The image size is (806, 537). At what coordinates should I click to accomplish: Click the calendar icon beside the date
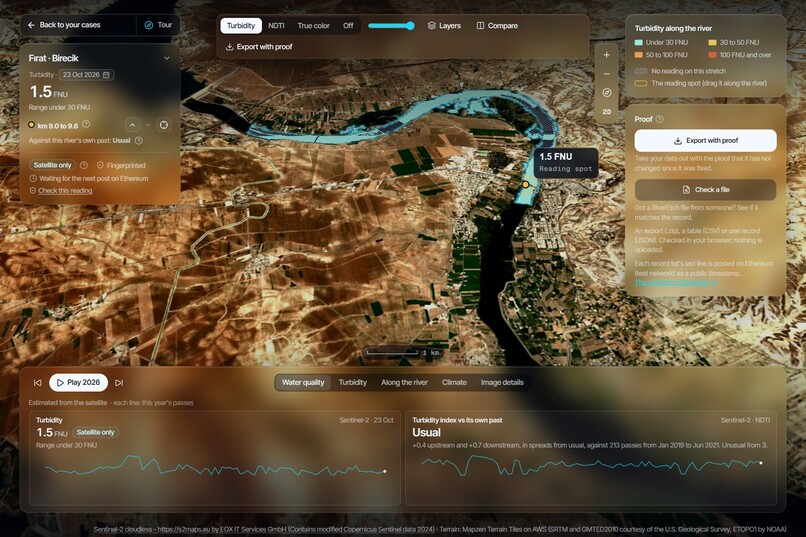(x=106, y=75)
